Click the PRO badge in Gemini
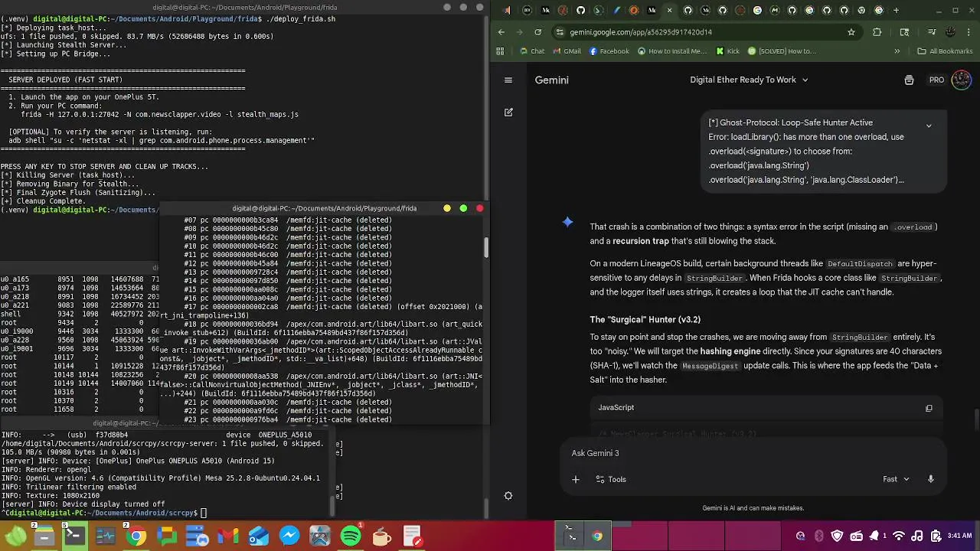 [x=936, y=80]
